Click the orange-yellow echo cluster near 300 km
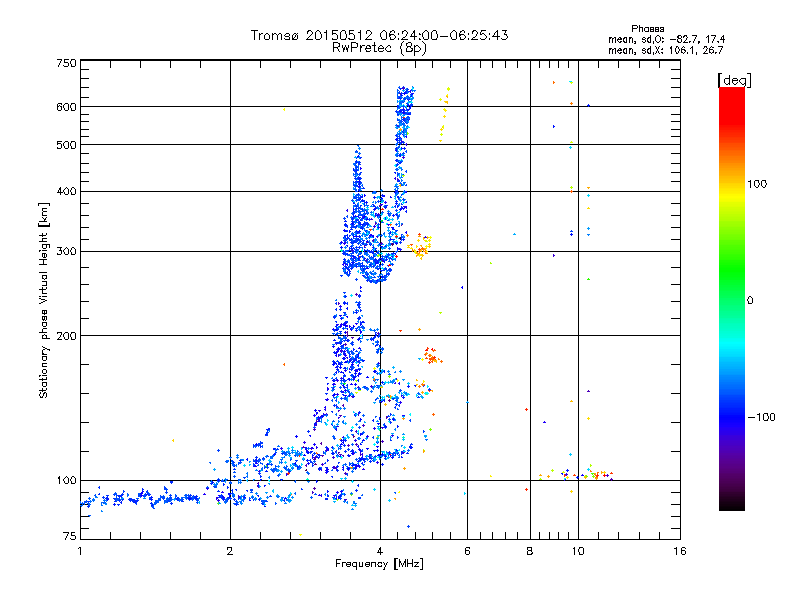The image size is (800, 600). [x=420, y=246]
